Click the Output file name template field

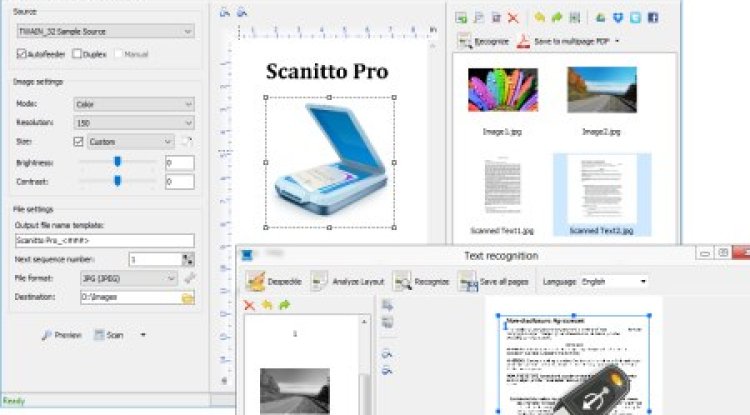pyautogui.click(x=105, y=240)
